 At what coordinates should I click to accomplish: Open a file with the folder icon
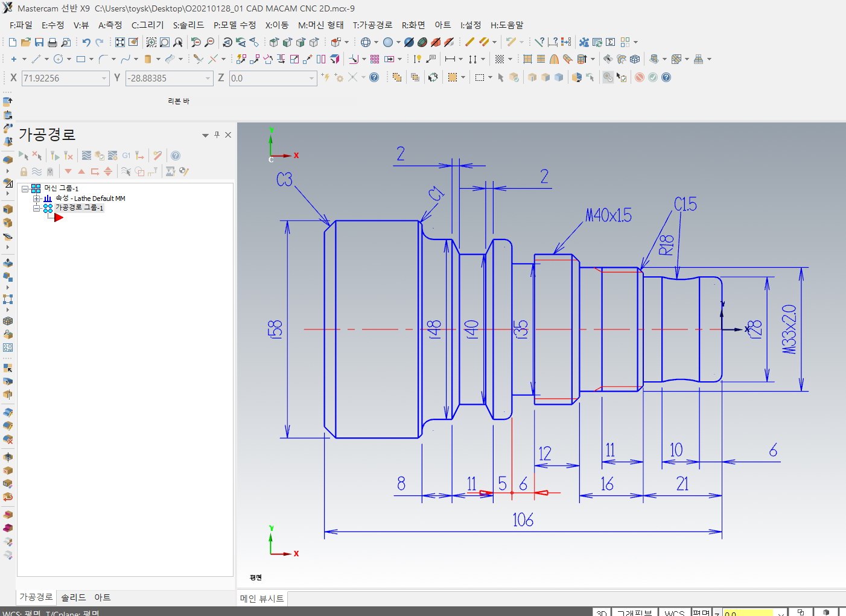coord(26,42)
